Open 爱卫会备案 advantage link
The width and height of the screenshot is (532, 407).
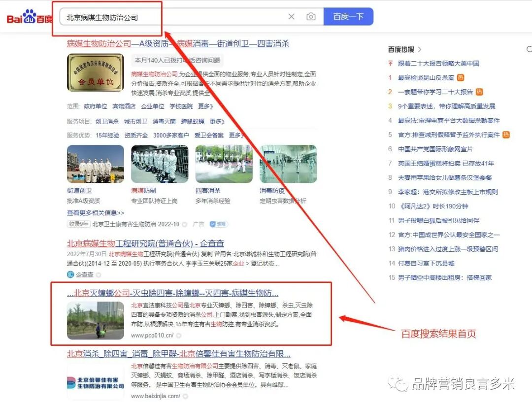[209, 135]
